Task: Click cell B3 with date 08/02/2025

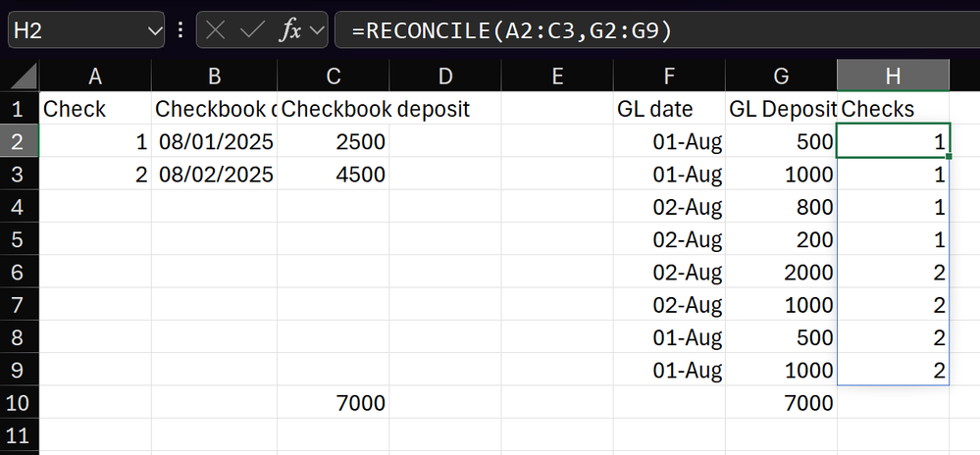Action: coord(215,174)
